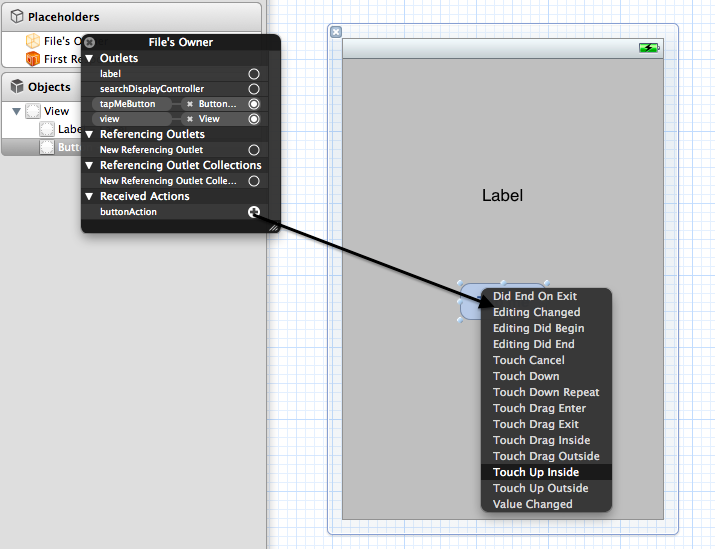Choose Value Changed event
715x549 pixels.
(546, 504)
